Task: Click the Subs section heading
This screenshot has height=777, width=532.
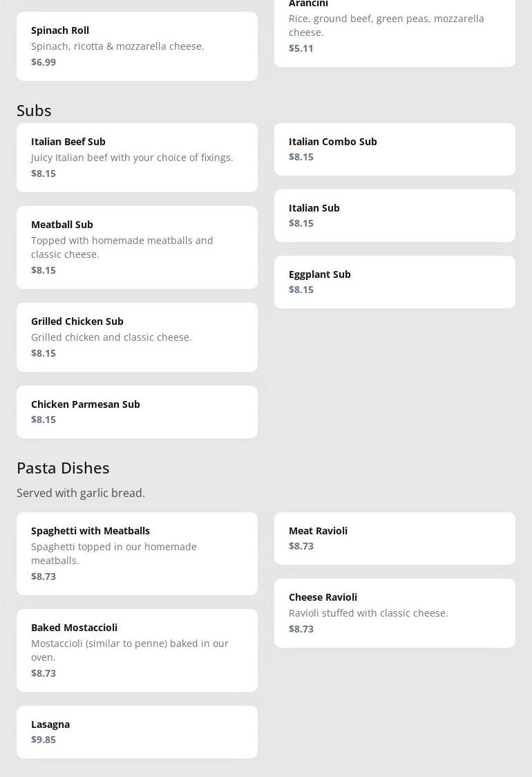Action: click(x=34, y=110)
